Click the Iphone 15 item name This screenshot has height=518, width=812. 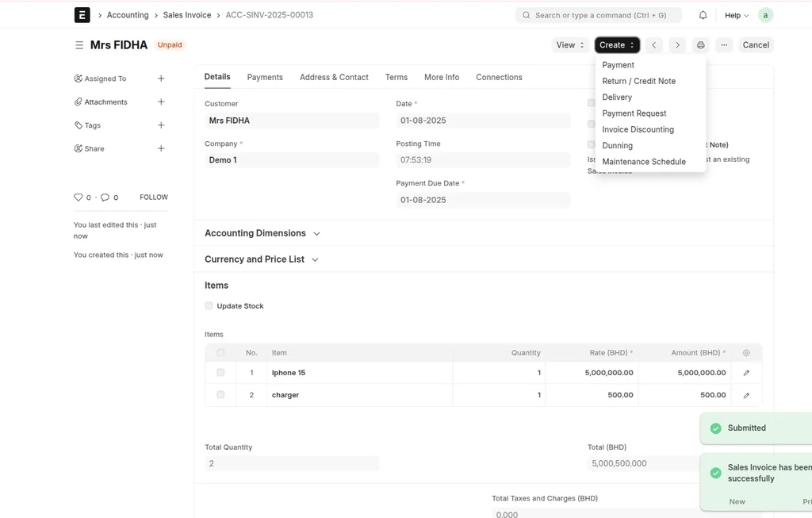click(x=289, y=373)
